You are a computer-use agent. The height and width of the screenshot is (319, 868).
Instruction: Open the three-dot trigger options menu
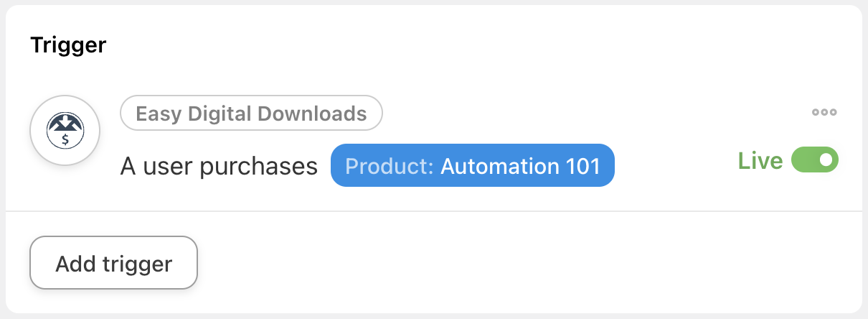(x=824, y=112)
